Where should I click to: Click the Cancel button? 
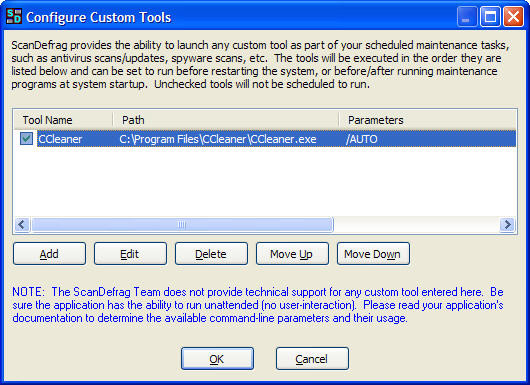pos(312,359)
